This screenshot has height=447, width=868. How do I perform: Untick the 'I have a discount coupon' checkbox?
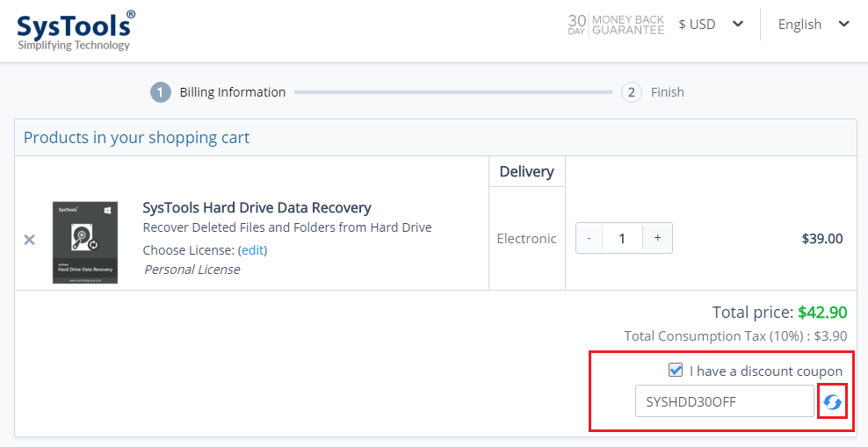(x=676, y=370)
